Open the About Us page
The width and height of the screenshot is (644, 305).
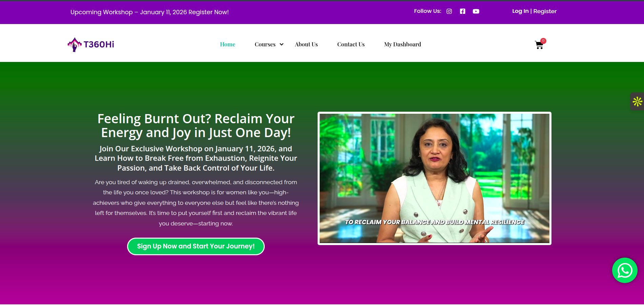click(306, 44)
